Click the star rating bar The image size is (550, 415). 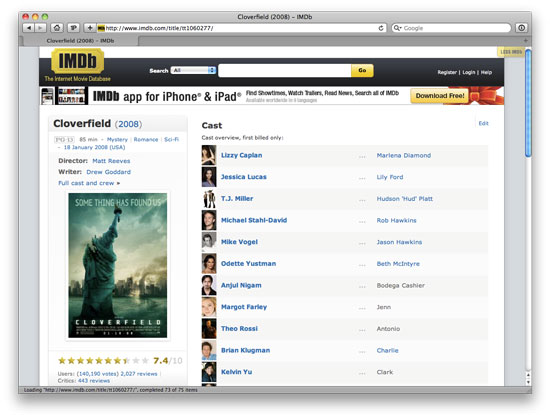pos(103,361)
